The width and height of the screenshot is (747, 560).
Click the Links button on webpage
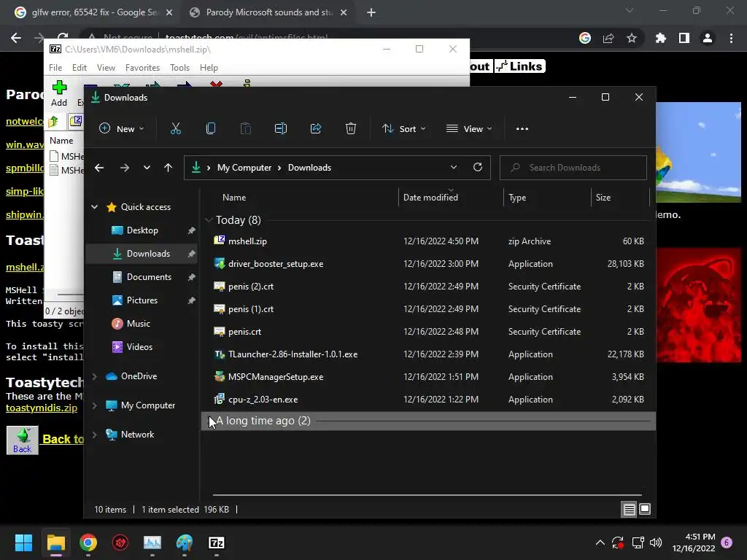click(x=519, y=66)
